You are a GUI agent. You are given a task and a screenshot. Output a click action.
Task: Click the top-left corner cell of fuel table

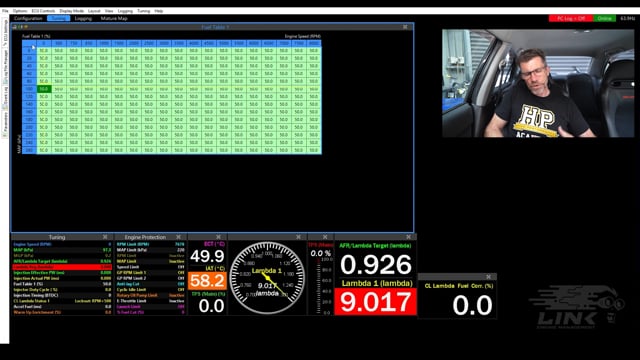tap(29, 43)
